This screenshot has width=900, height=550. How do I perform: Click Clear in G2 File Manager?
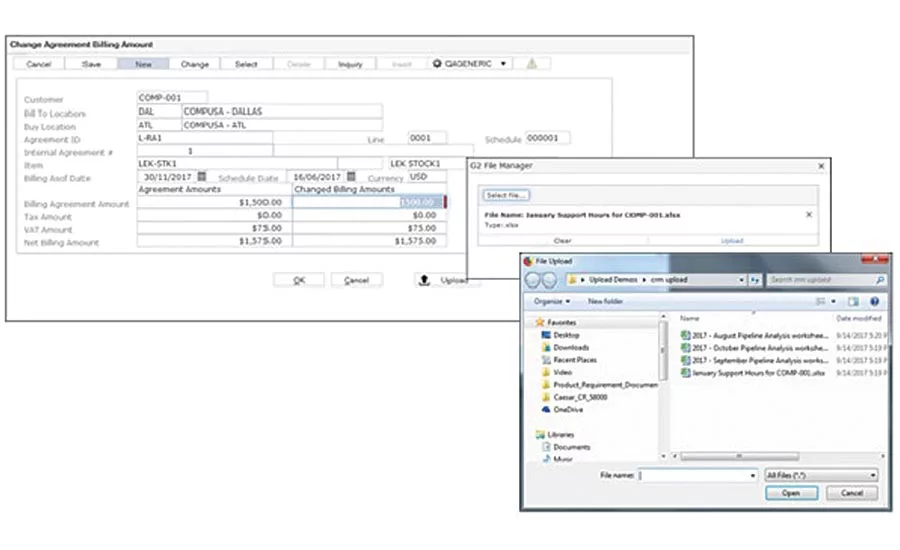click(562, 241)
